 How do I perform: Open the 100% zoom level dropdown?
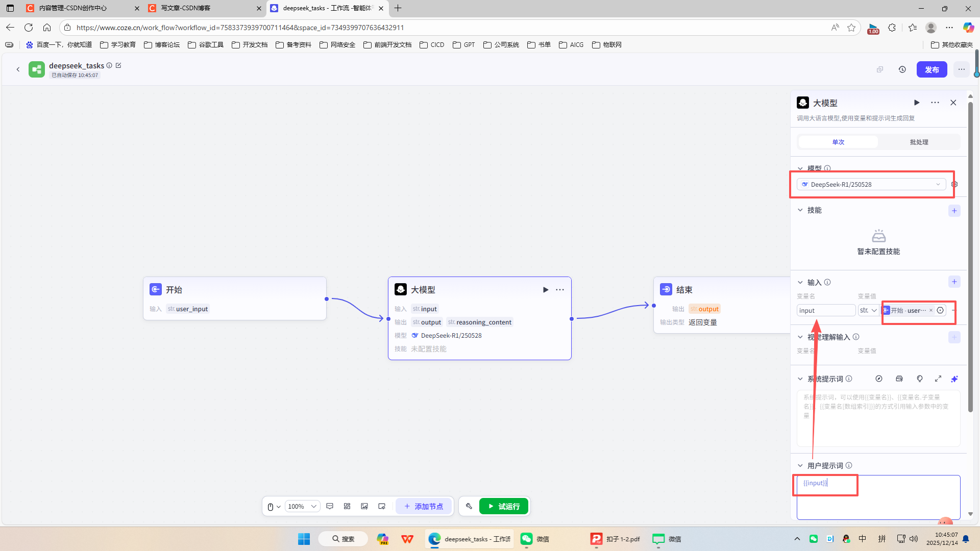[x=302, y=506]
